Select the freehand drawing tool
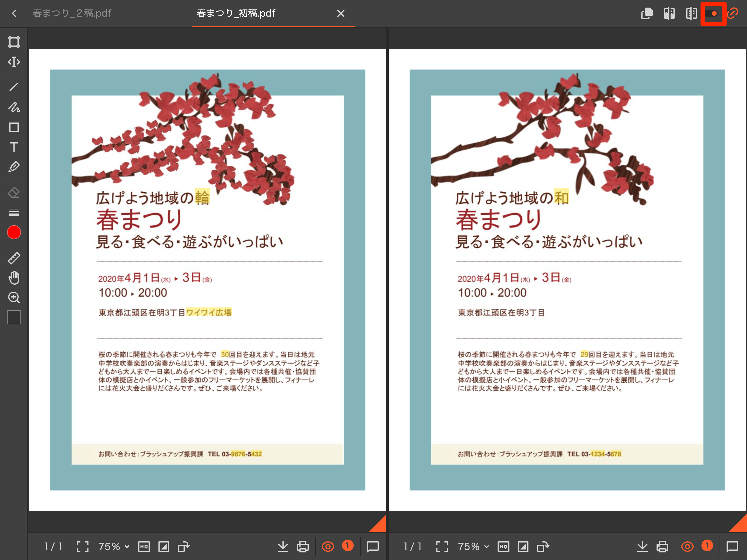Screen dimensions: 747x560 click(x=13, y=108)
